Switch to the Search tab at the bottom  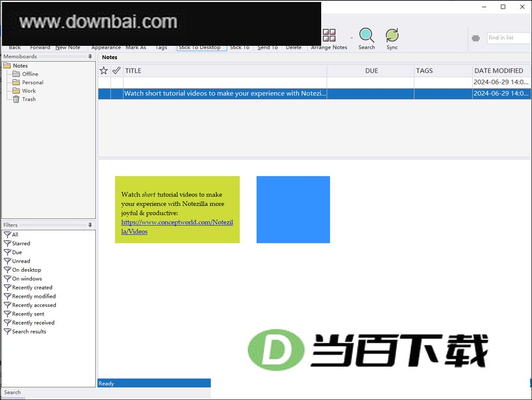13,392
